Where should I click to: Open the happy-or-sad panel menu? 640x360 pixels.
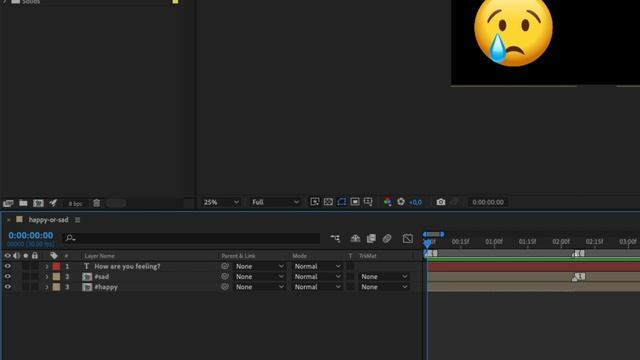click(x=78, y=220)
